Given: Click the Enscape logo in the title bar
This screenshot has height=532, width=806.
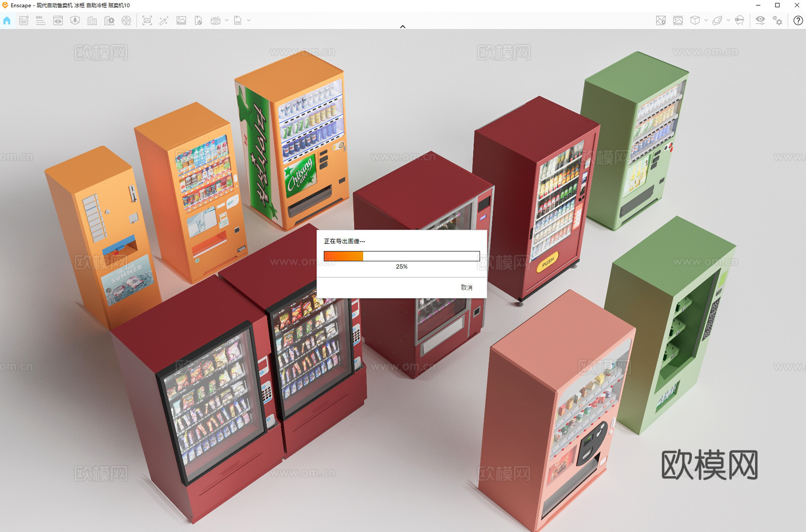Looking at the screenshot, I should point(5,5).
